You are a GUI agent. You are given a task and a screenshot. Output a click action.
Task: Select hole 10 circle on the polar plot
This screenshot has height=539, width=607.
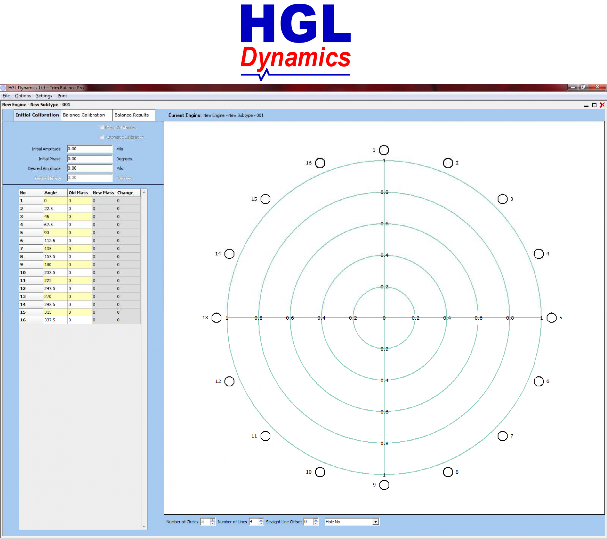pyautogui.click(x=320, y=472)
